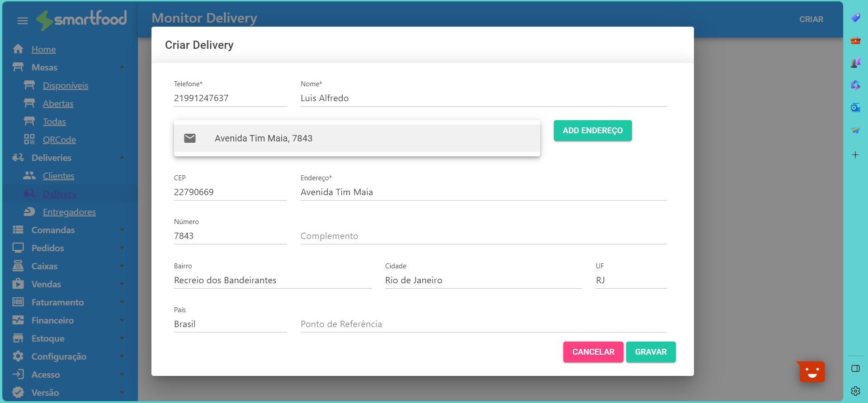Open the Entregadores menu item
Image resolution: width=868 pixels, height=403 pixels.
point(69,212)
